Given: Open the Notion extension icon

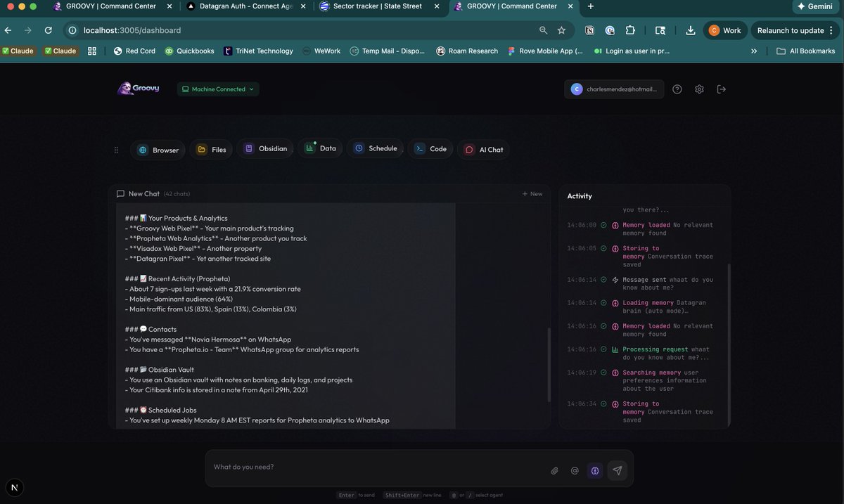Looking at the screenshot, I should tap(589, 30).
